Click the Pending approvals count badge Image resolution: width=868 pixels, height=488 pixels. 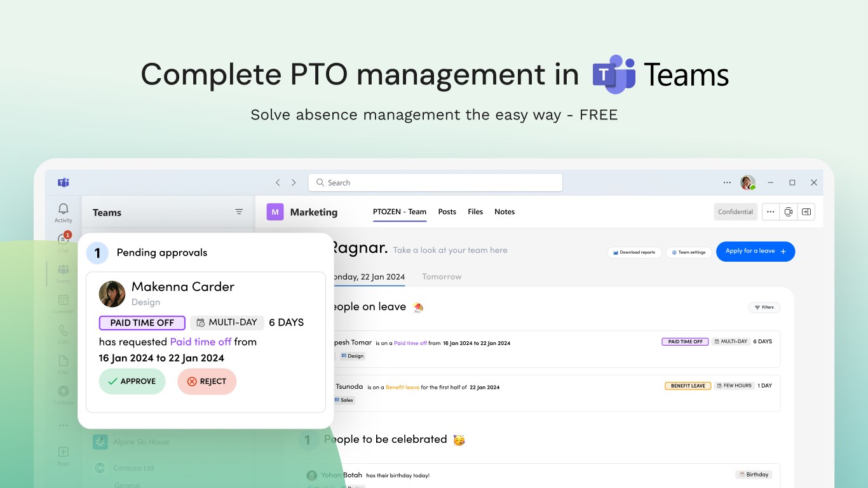coord(97,253)
